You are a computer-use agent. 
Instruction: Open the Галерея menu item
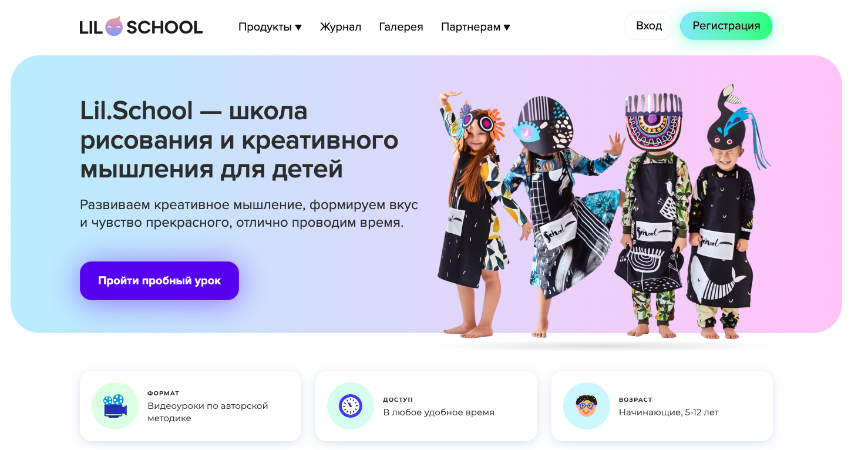401,27
